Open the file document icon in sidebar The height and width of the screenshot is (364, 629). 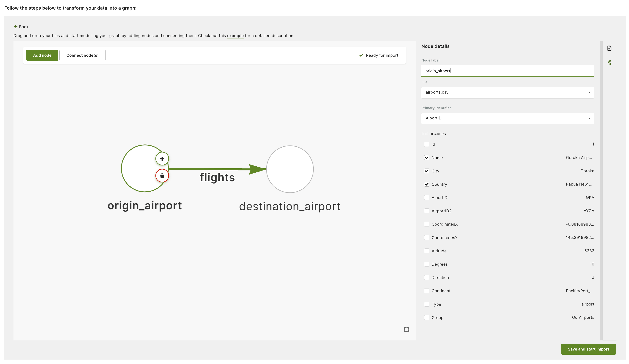tap(609, 48)
